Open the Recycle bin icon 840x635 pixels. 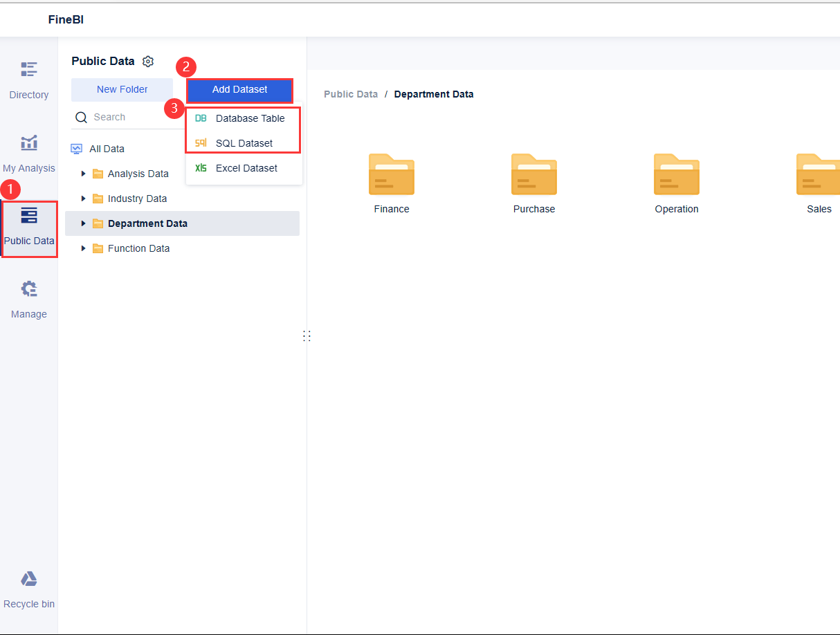point(28,578)
